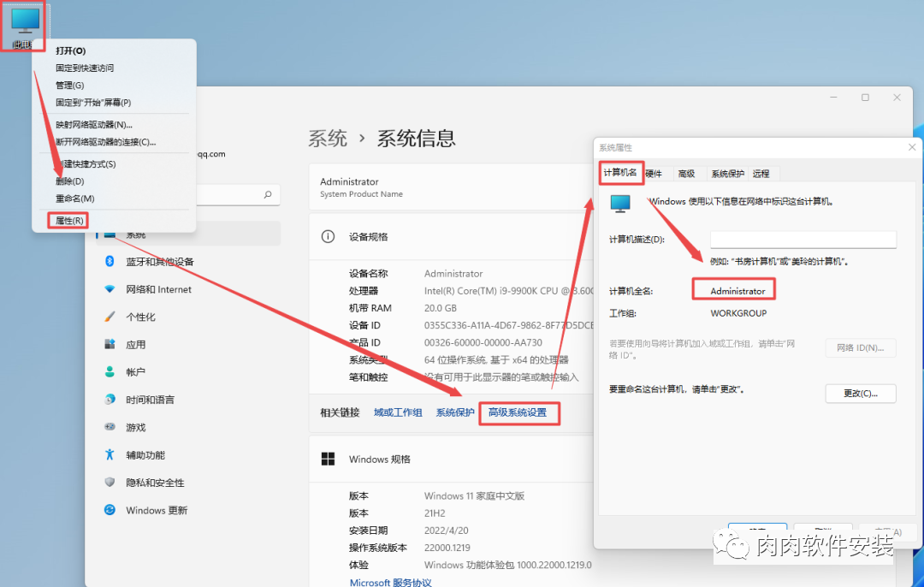Choose 断开网络驱动器的连接(C) menu entry
This screenshot has height=587, width=924.
click(x=106, y=142)
